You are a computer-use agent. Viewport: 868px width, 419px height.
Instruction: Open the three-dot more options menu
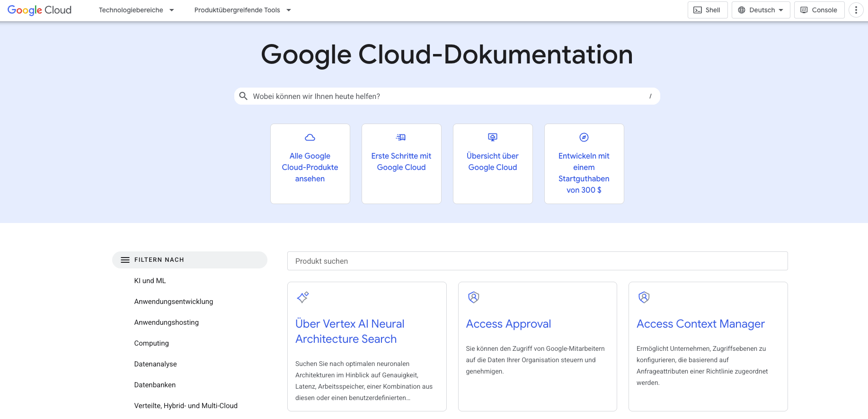click(856, 10)
